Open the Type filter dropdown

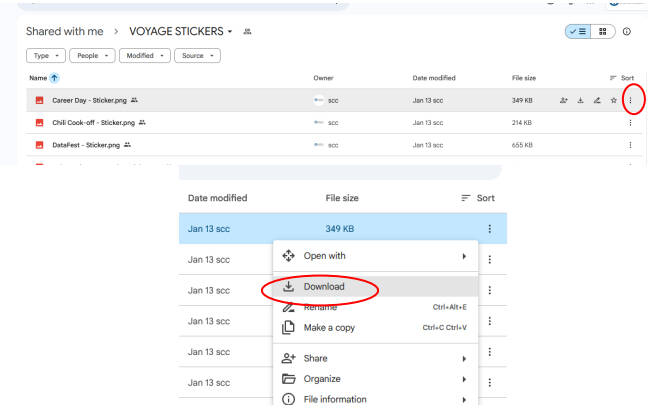coord(46,56)
